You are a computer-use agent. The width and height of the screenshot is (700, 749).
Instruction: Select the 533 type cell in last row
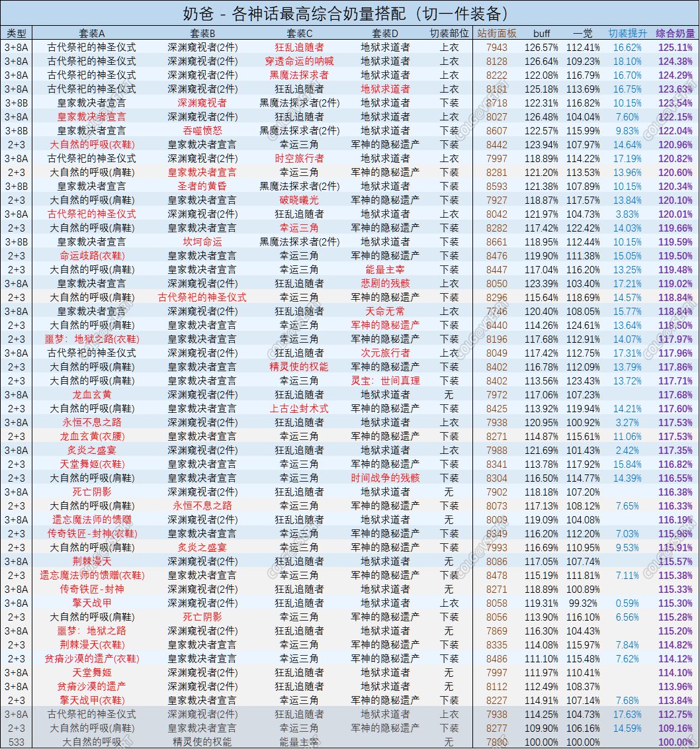[x=17, y=742]
